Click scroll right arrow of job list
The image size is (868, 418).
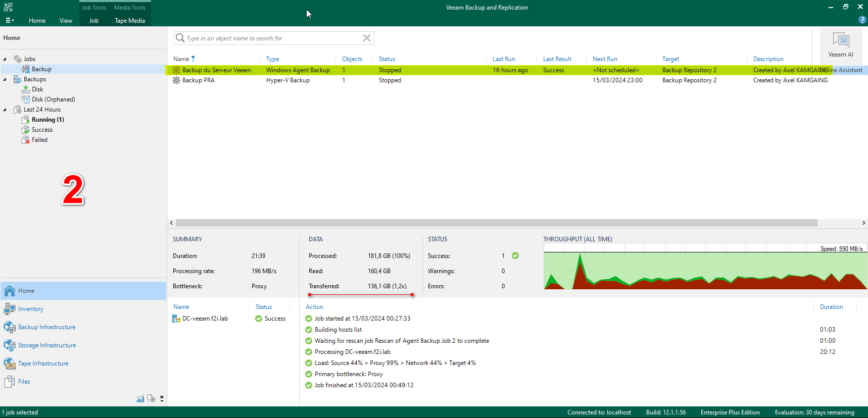863,223
